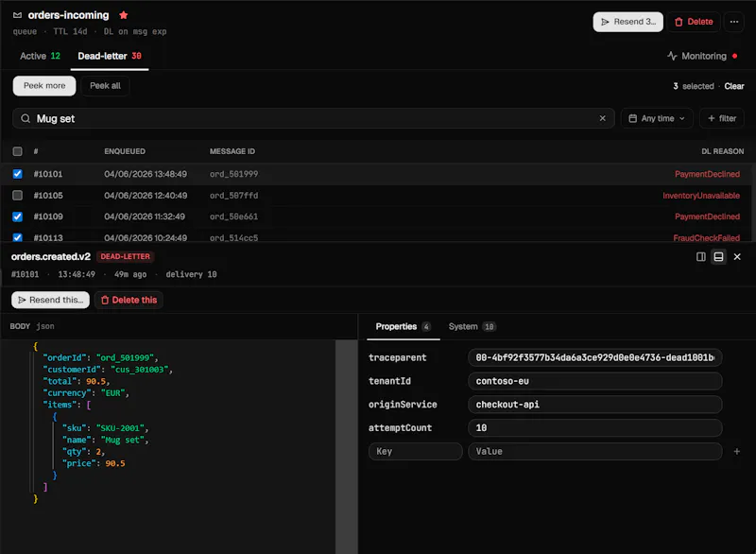The image size is (756, 554).
Task: Click the new property Key field
Action: point(415,451)
